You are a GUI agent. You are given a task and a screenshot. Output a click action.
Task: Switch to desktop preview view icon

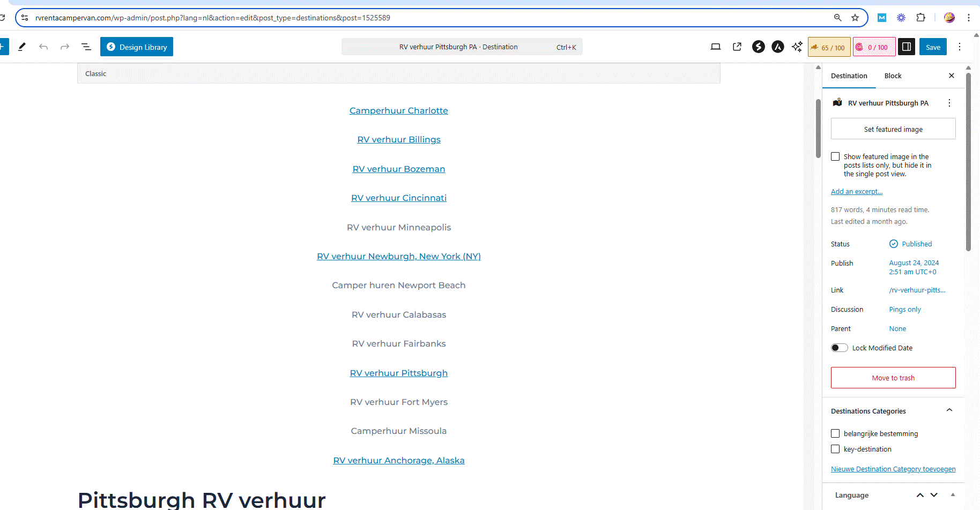(x=716, y=47)
